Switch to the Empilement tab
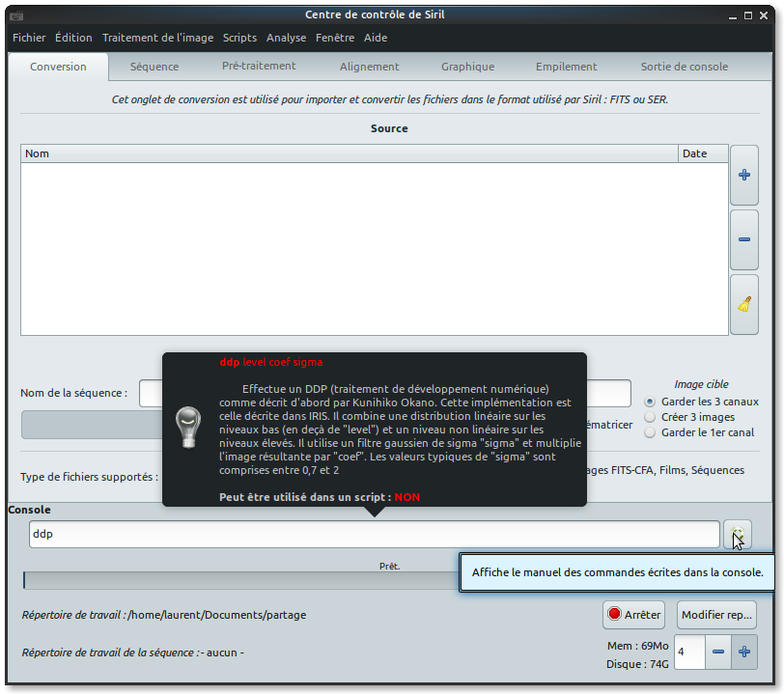 pyautogui.click(x=566, y=67)
